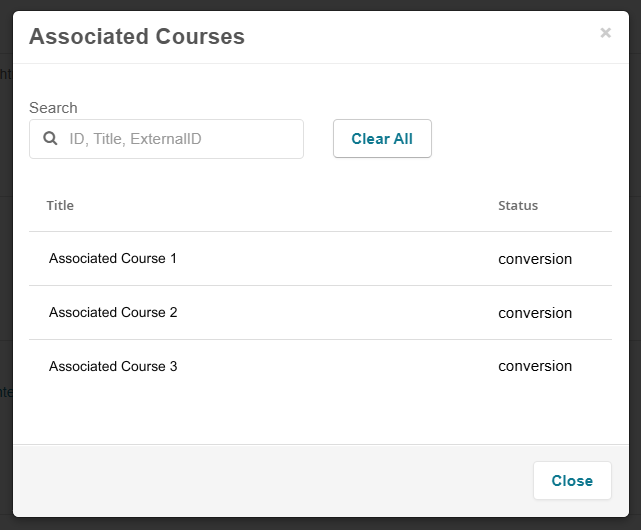Click the Associated Course 1 title text
The width and height of the screenshot is (641, 530).
point(113,258)
